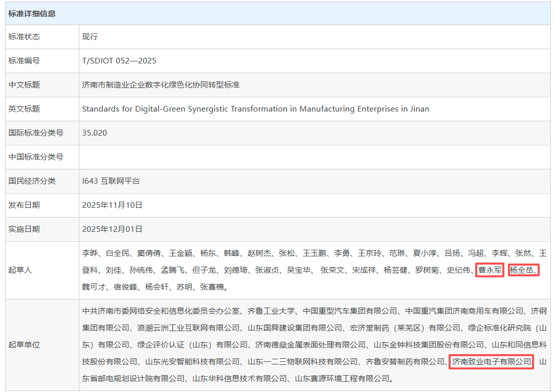Select the Chinese title 济南市制造业企业数字化绿色化协同转型标准
Screen dimensions: 554x392
click(161, 85)
